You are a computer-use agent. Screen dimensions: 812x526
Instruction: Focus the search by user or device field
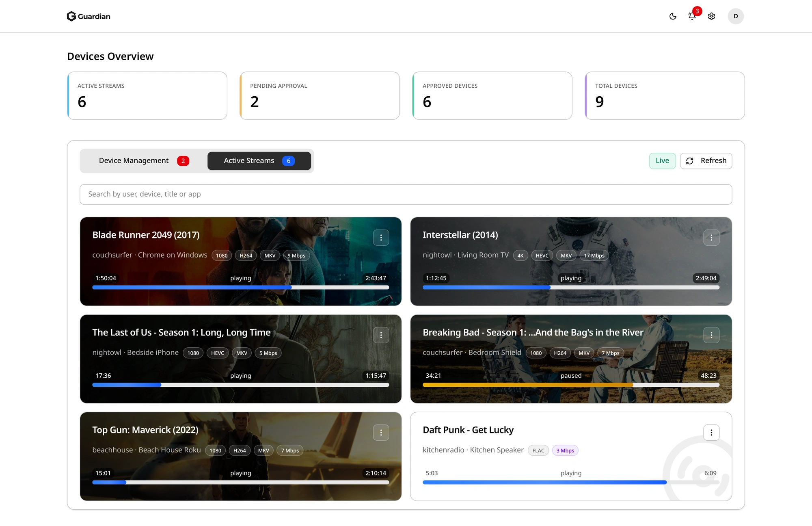click(x=406, y=194)
